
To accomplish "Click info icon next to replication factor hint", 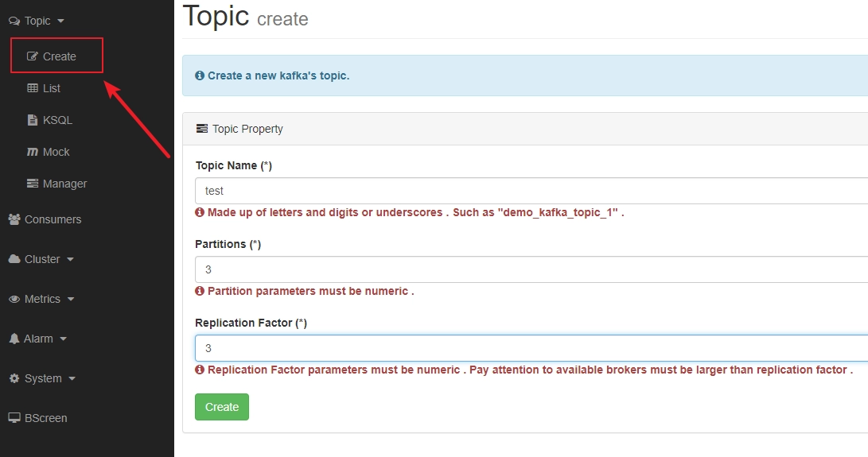I will pos(200,369).
